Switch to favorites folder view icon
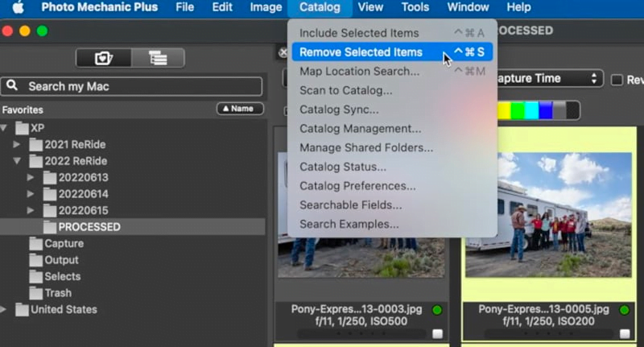Viewport: 644px width, 347px height. pyautogui.click(x=104, y=58)
